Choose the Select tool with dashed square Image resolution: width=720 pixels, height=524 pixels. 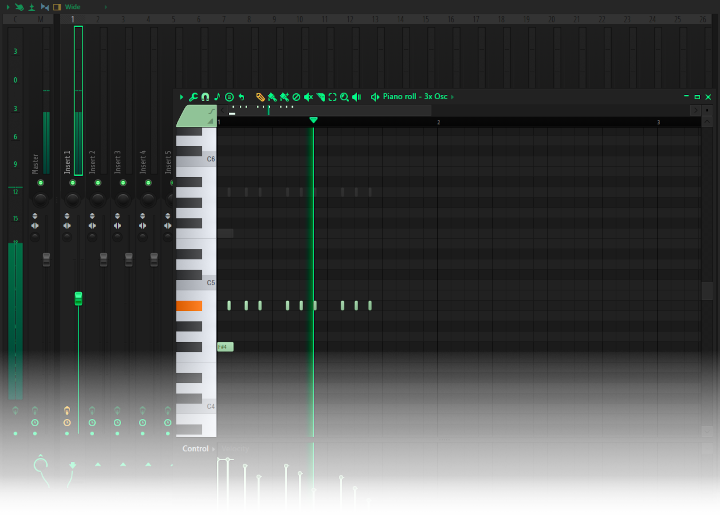[x=332, y=97]
